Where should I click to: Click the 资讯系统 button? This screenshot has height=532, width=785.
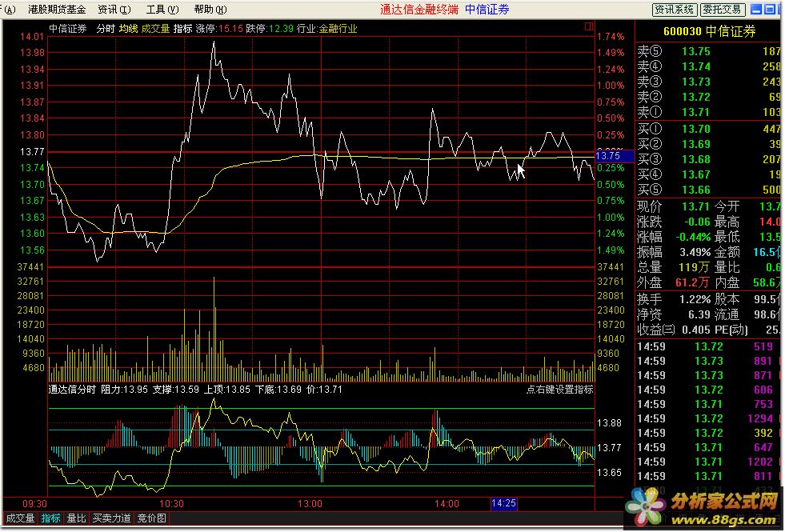pyautogui.click(x=675, y=10)
